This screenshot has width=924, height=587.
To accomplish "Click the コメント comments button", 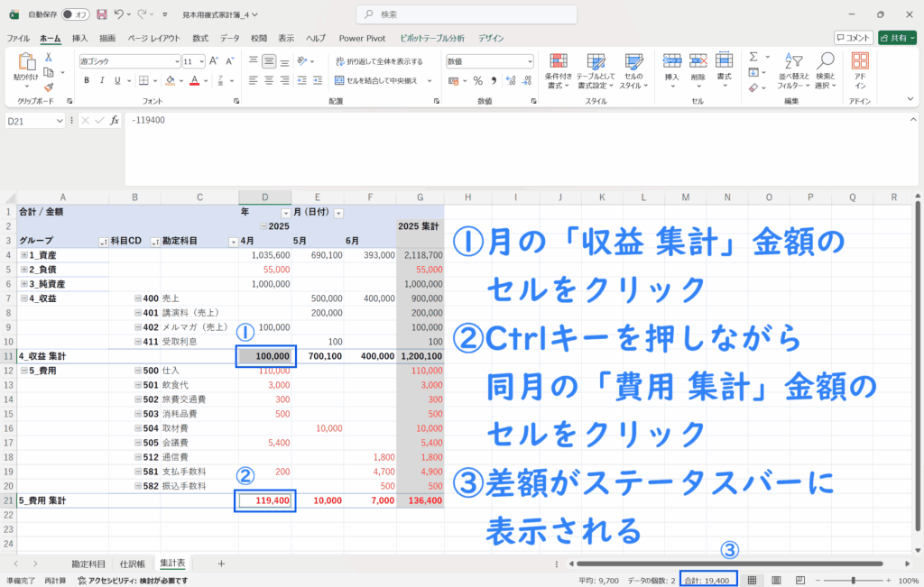I will (853, 38).
